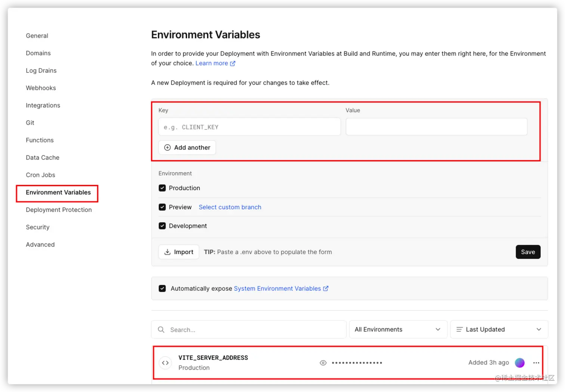The image size is (565, 392).
Task: Click the gradient user avatar circle
Action: click(519, 362)
